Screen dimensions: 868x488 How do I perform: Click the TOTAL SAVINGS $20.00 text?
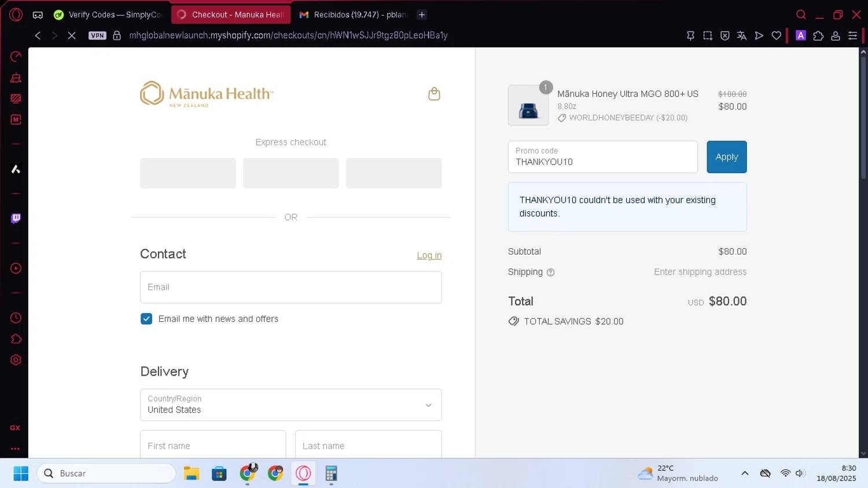pos(573,321)
